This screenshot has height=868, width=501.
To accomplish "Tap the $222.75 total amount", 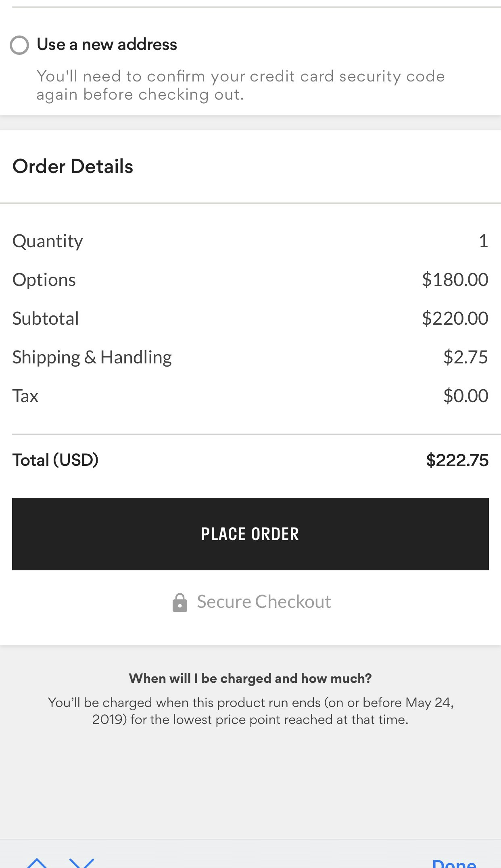I will [x=457, y=460].
